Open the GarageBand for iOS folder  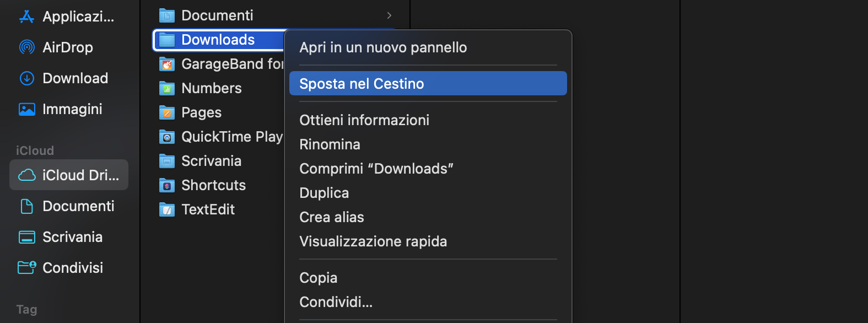tap(231, 64)
